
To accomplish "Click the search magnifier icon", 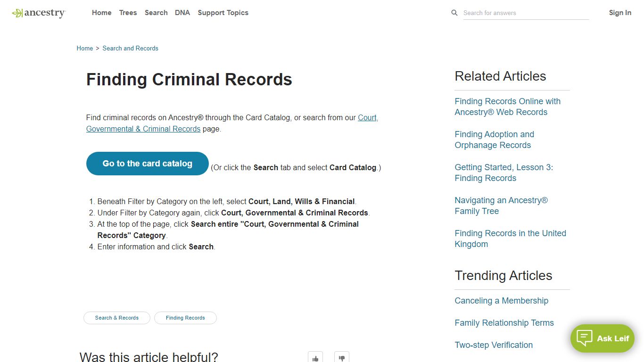I will [x=454, y=13].
